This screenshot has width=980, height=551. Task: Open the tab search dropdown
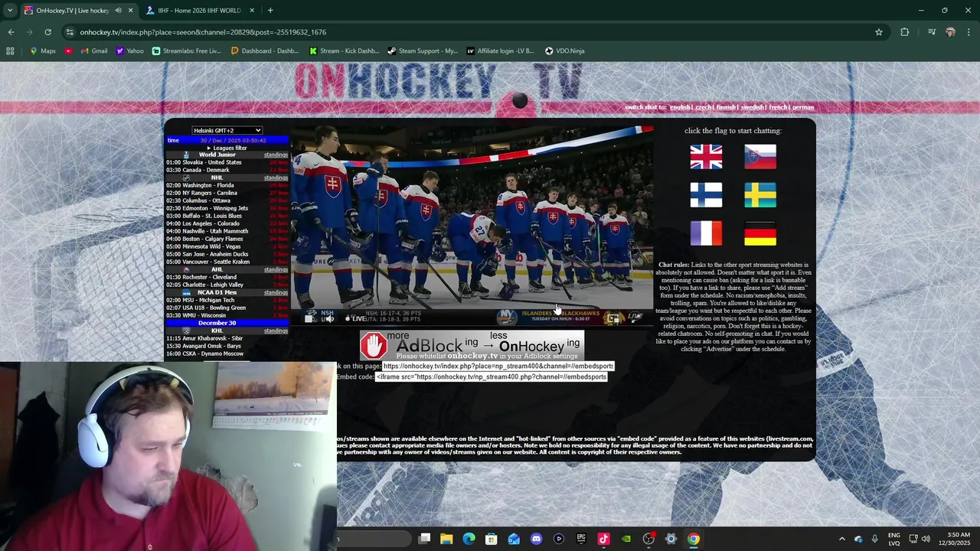pos(10,11)
